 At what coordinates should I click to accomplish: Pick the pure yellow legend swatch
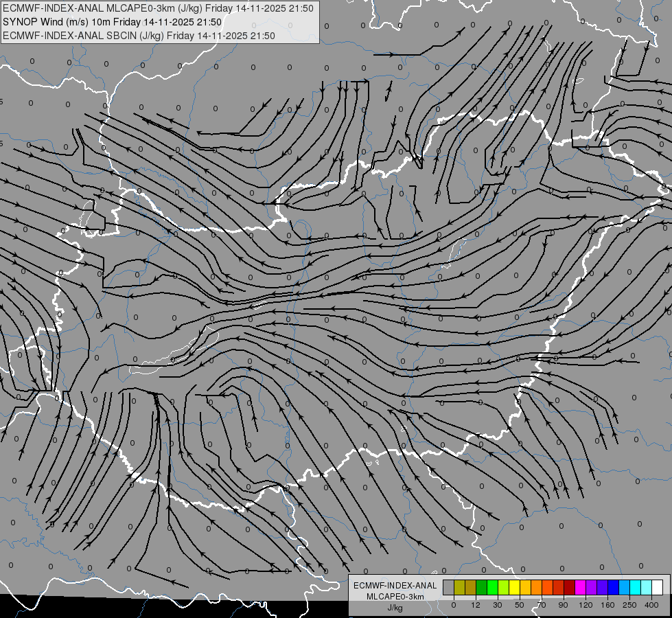pos(515,587)
